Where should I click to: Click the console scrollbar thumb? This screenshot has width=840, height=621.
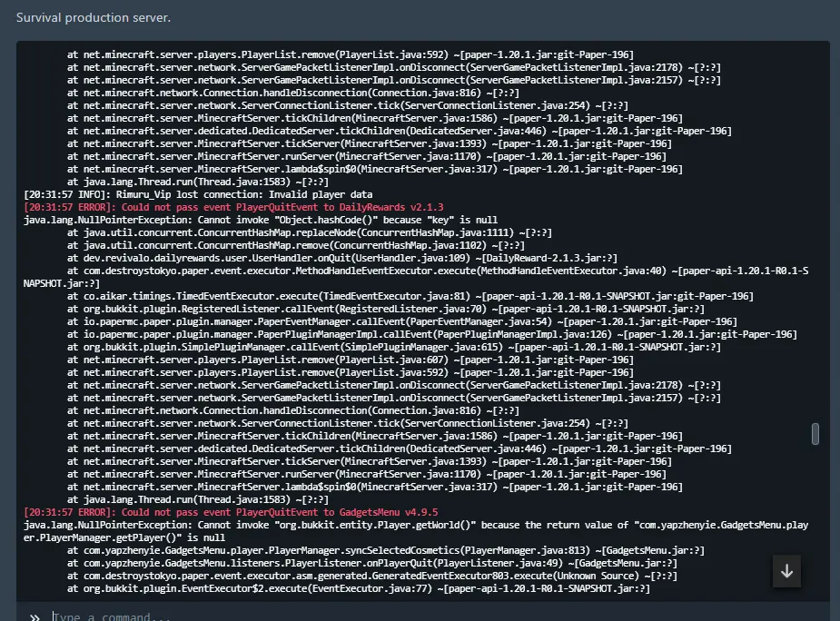click(815, 434)
